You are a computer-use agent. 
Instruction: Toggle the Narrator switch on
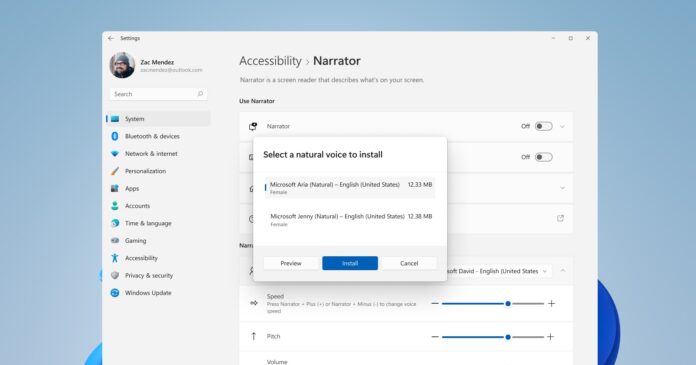click(543, 126)
